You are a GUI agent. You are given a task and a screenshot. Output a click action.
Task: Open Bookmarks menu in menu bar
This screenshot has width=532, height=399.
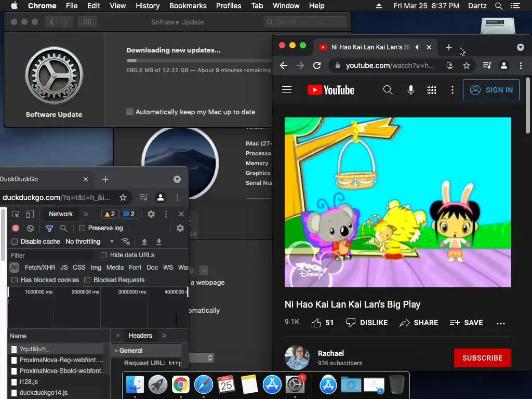coord(188,6)
